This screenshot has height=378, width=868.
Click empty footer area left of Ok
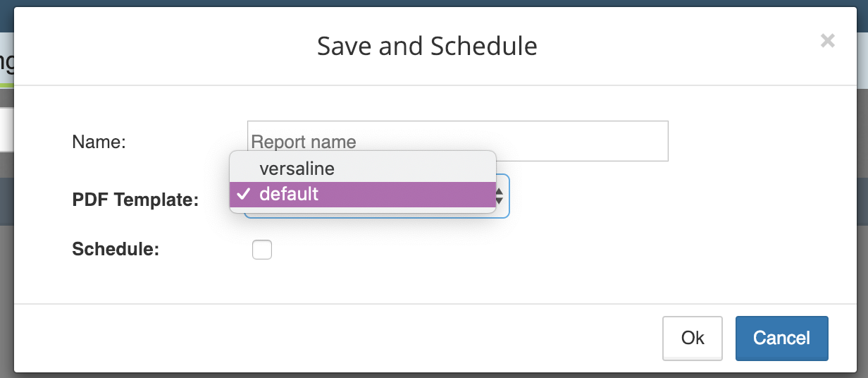[x=338, y=339]
